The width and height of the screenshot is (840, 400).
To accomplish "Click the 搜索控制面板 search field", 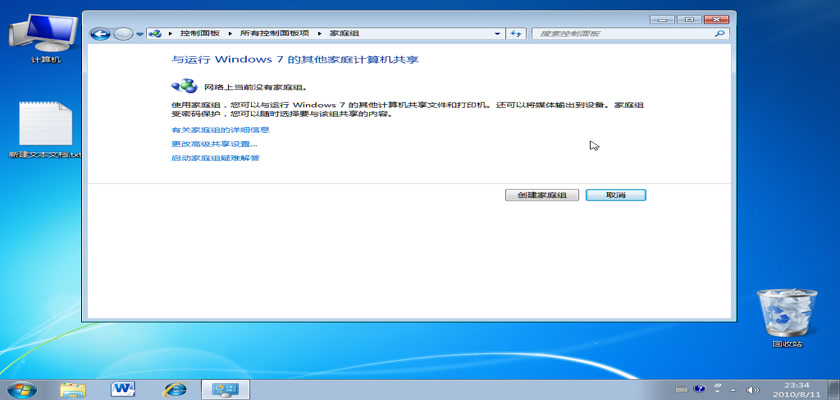I will (x=620, y=34).
